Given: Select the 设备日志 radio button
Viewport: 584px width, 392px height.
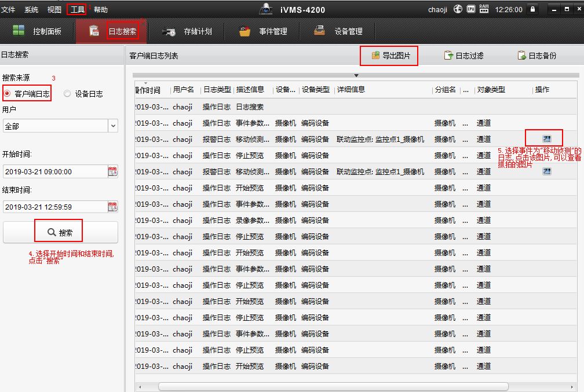Looking at the screenshot, I should (x=67, y=93).
